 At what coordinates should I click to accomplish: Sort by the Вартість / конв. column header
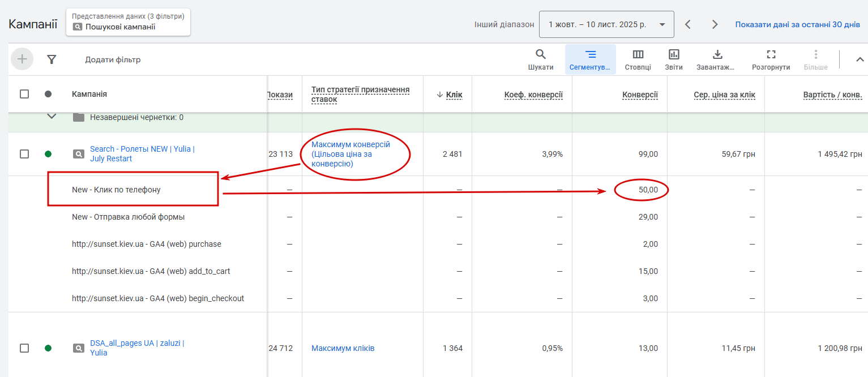click(832, 95)
